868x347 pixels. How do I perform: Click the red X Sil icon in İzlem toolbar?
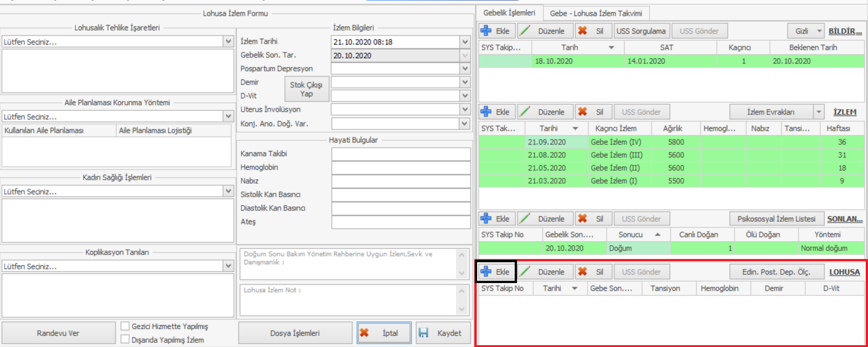click(x=583, y=112)
